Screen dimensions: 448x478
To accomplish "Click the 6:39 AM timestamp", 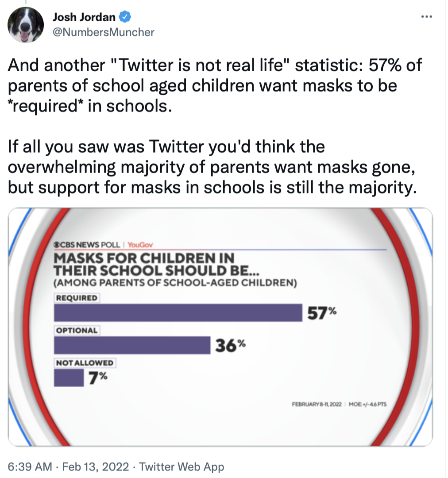I will pyautogui.click(x=28, y=466).
